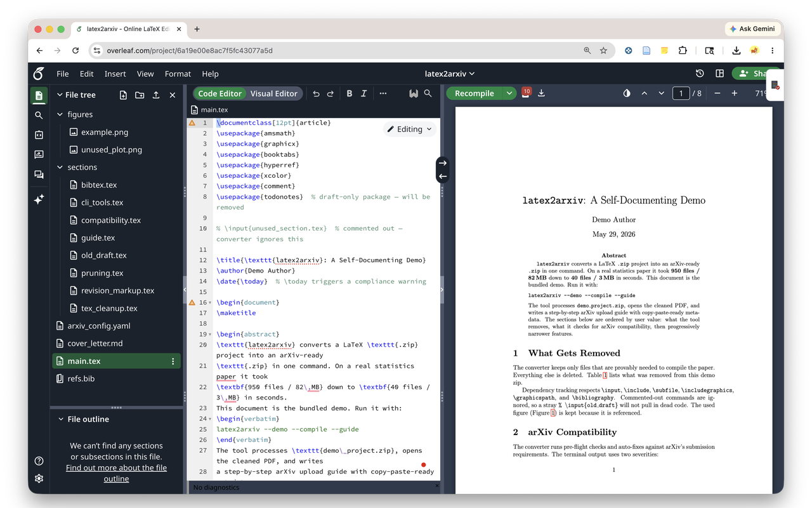This screenshot has width=812, height=508.
Task: Open the layout options icon
Action: pos(719,74)
